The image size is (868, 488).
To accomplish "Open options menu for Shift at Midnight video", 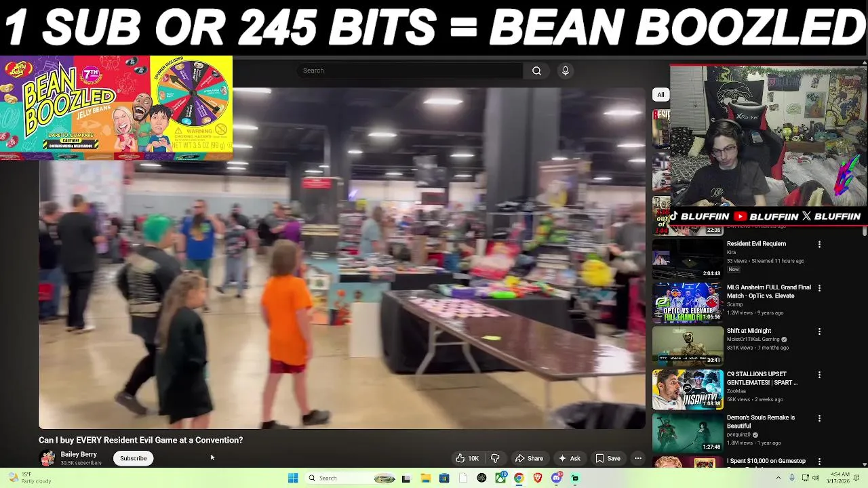I will tap(819, 331).
